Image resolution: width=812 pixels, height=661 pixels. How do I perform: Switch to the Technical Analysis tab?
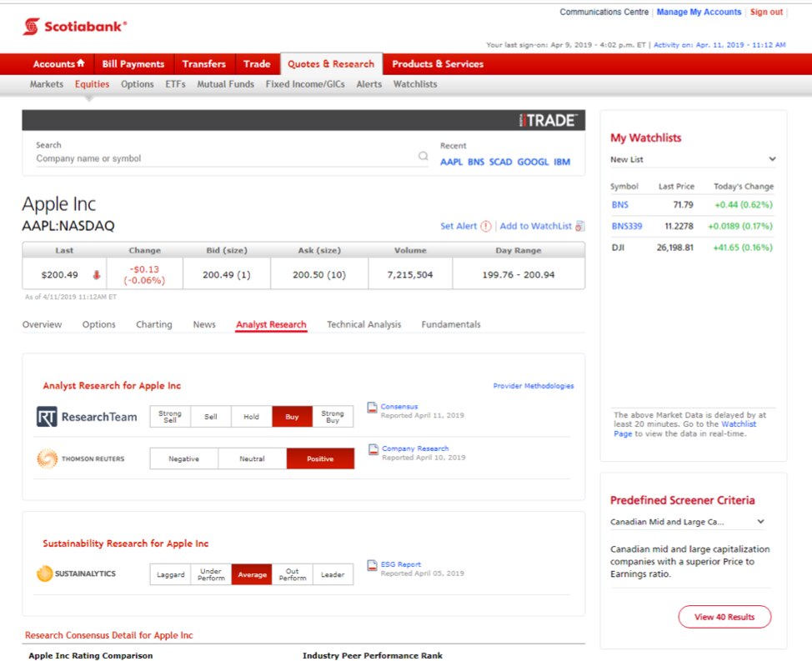pyautogui.click(x=364, y=324)
